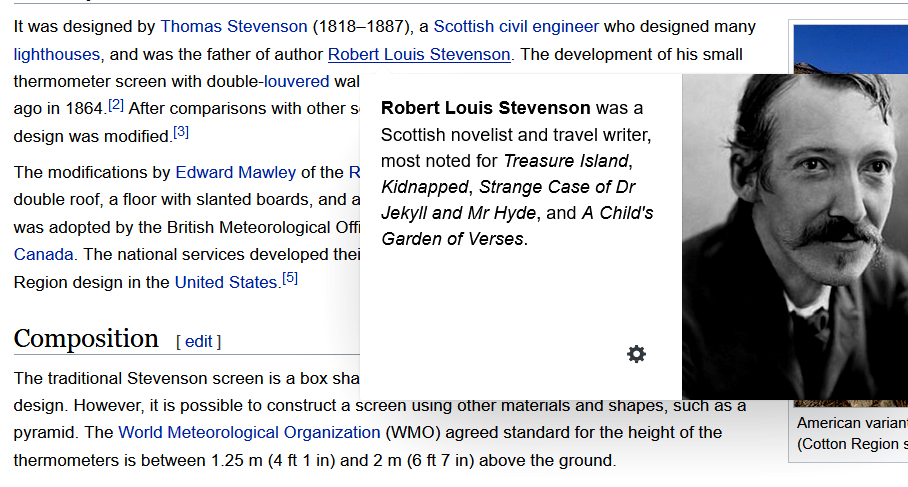Follow the Canada link
The image size is (908, 487).
[x=43, y=254]
